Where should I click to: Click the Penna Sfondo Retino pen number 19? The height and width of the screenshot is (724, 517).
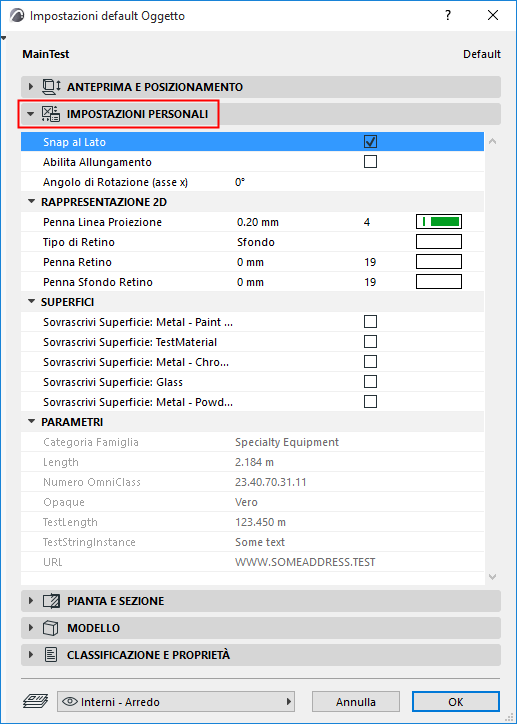point(370,282)
